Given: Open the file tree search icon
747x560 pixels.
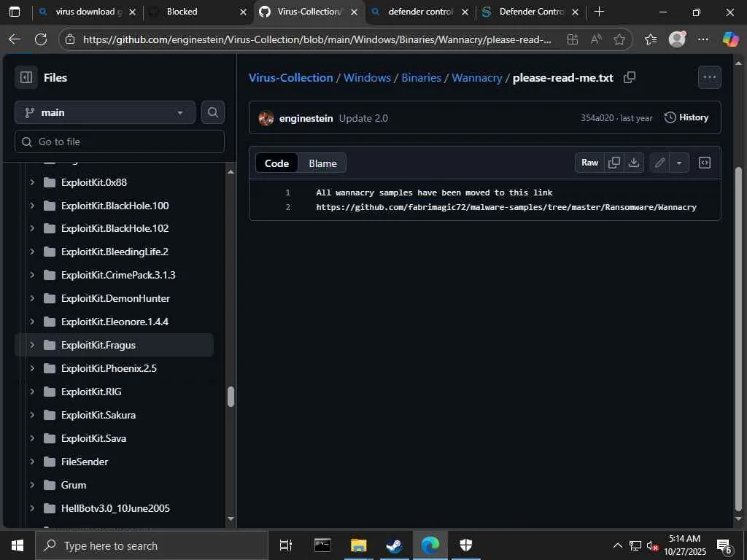Looking at the screenshot, I should click(x=212, y=112).
